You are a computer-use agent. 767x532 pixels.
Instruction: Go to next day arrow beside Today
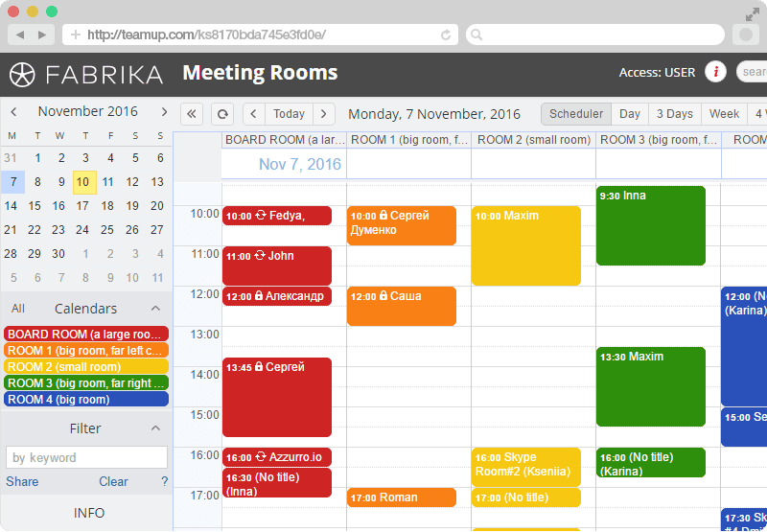pos(324,114)
